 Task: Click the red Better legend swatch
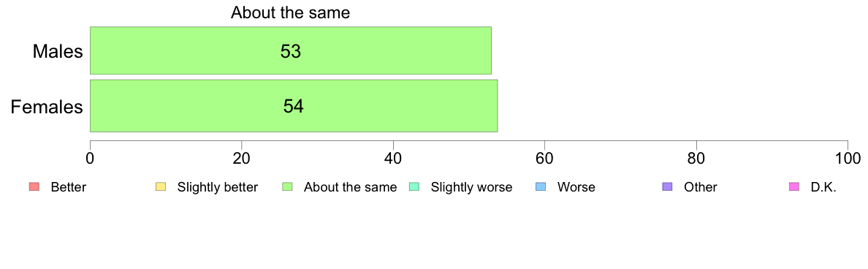click(x=33, y=187)
